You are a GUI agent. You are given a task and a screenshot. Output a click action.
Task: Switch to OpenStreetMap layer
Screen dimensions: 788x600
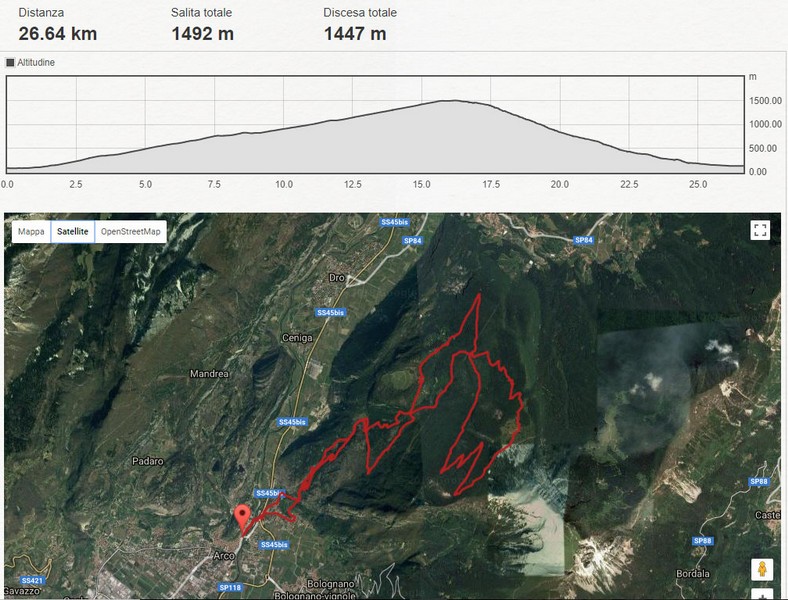click(x=131, y=232)
